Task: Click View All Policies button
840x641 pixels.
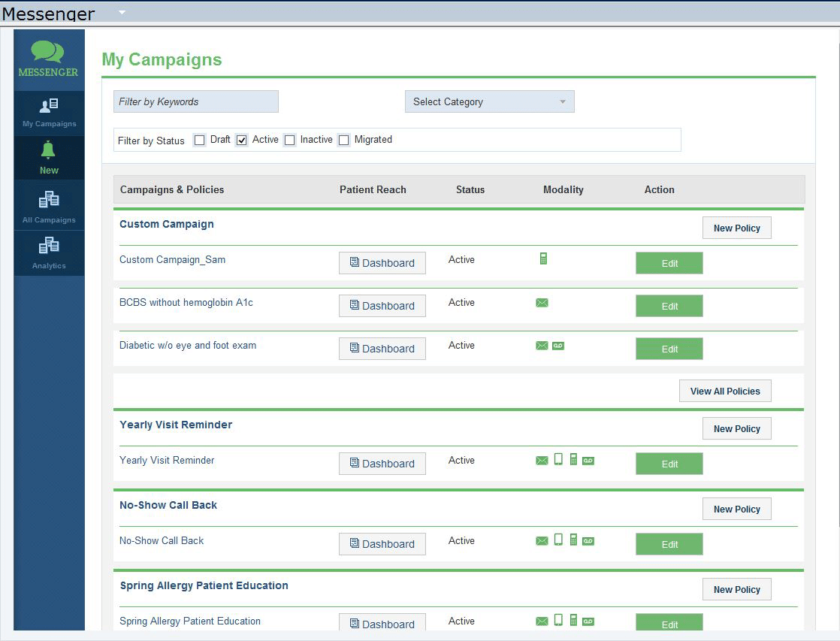Action: pos(725,391)
